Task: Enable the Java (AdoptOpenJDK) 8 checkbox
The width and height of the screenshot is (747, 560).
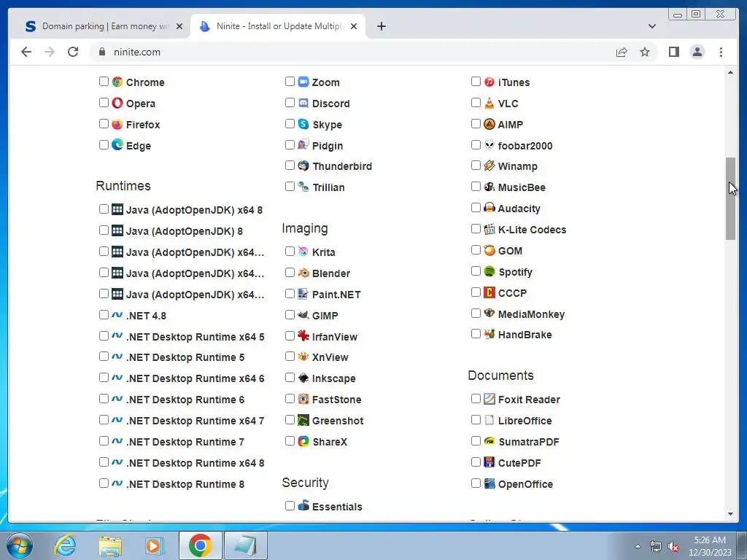Action: pos(104,230)
